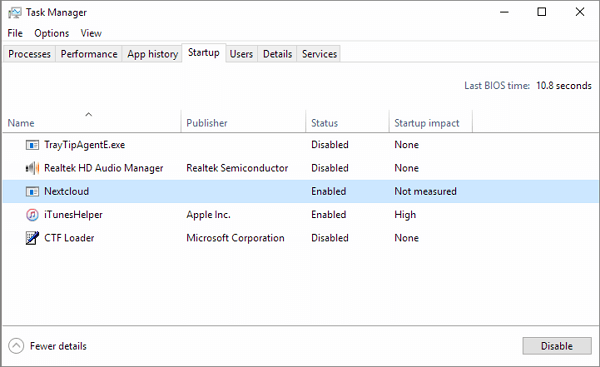This screenshot has width=600, height=367.
Task: Click the Realtek Semiconductor publisher cell
Action: [x=237, y=168]
